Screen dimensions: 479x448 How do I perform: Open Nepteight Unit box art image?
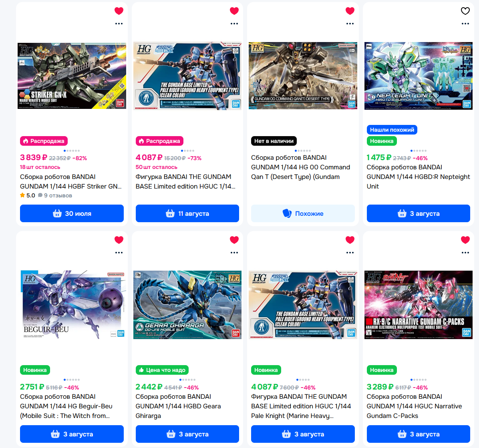418,76
